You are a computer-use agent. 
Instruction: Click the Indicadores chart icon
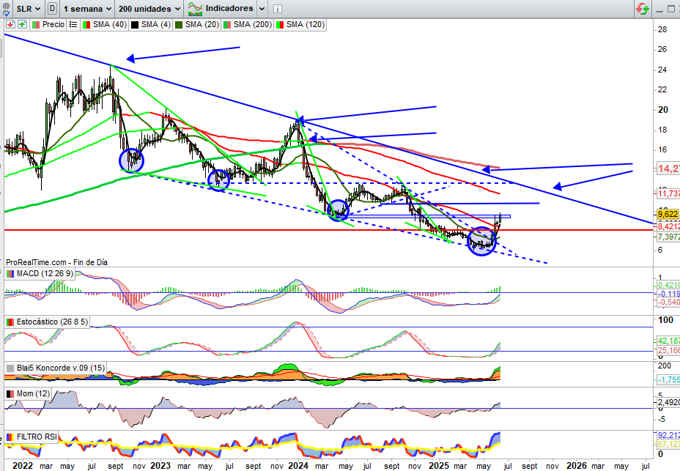point(195,9)
